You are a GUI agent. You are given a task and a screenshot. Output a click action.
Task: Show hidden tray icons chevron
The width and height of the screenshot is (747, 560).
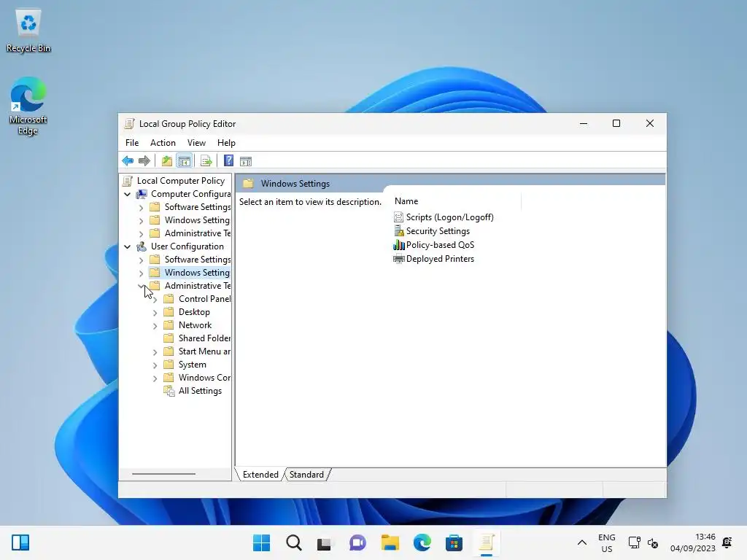coord(581,542)
